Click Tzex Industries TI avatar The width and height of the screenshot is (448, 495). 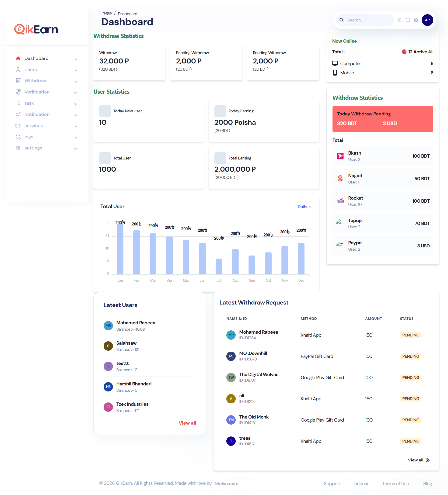pos(108,407)
